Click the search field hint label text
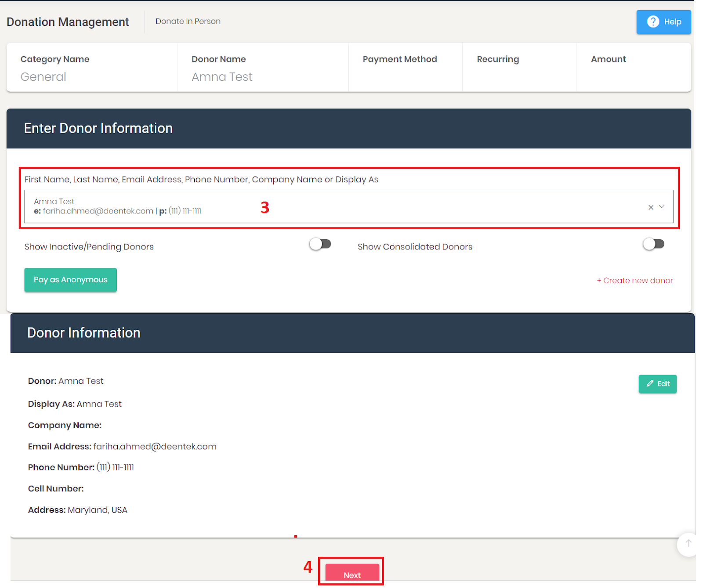Viewport: 703px width, 588px height. [x=201, y=180]
